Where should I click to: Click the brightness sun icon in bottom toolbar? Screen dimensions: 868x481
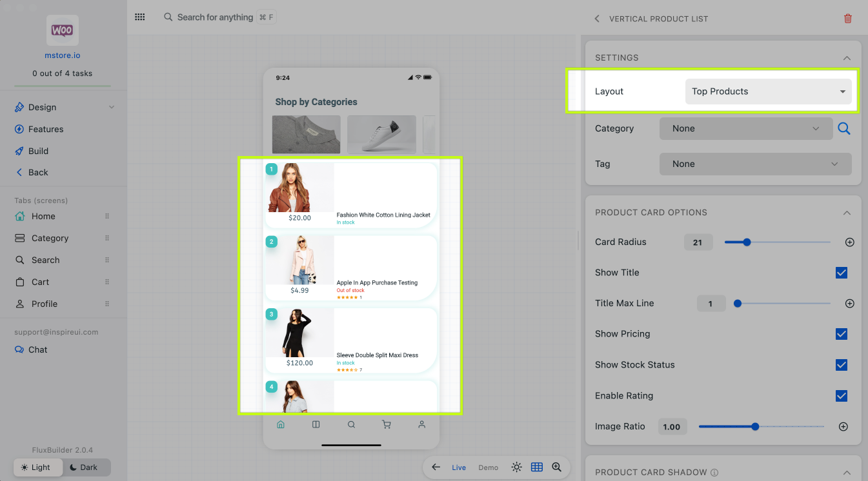point(516,467)
